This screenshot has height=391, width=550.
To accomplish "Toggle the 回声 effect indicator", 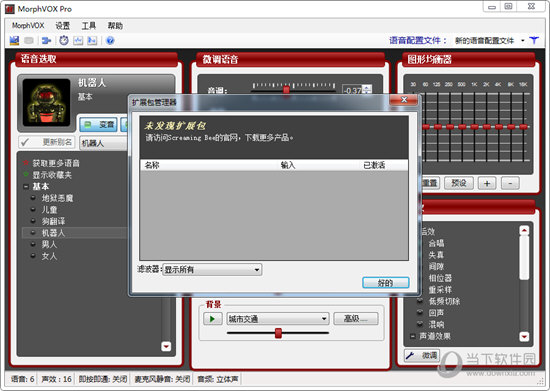I will (x=420, y=312).
